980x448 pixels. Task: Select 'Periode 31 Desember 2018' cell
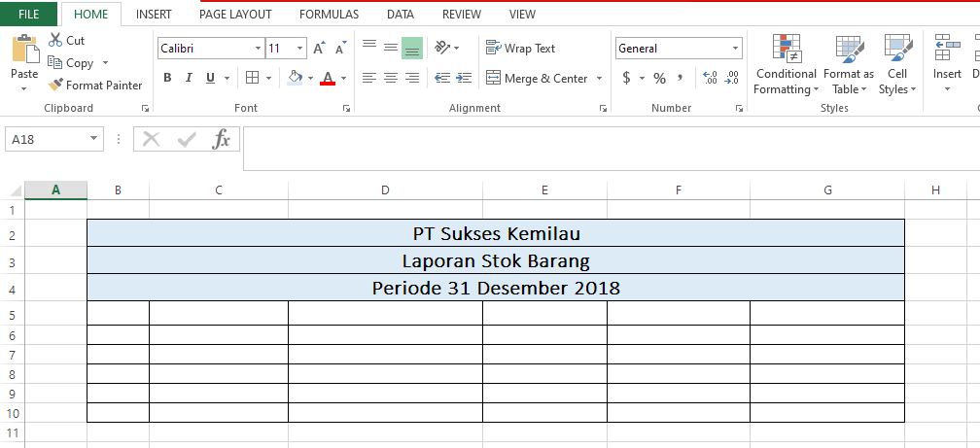(496, 288)
